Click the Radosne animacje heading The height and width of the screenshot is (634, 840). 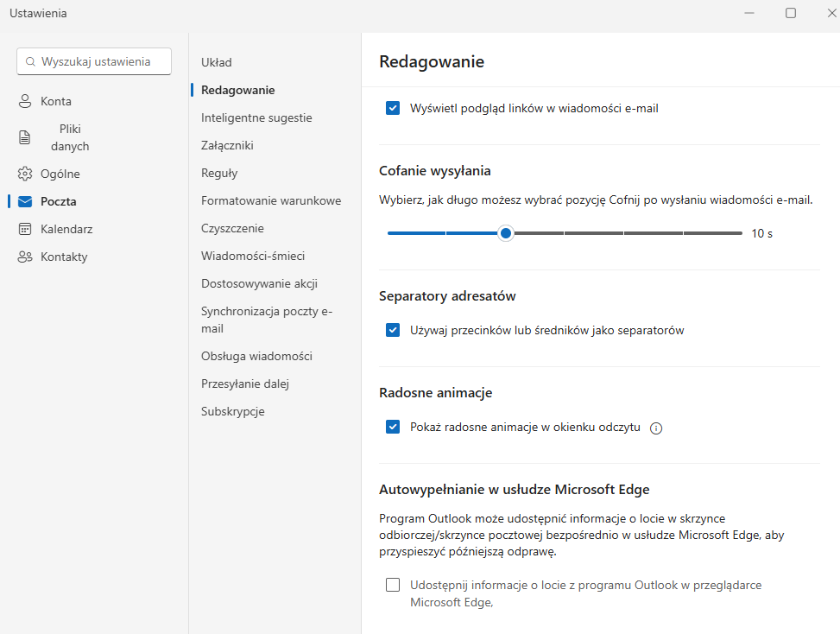pos(435,393)
